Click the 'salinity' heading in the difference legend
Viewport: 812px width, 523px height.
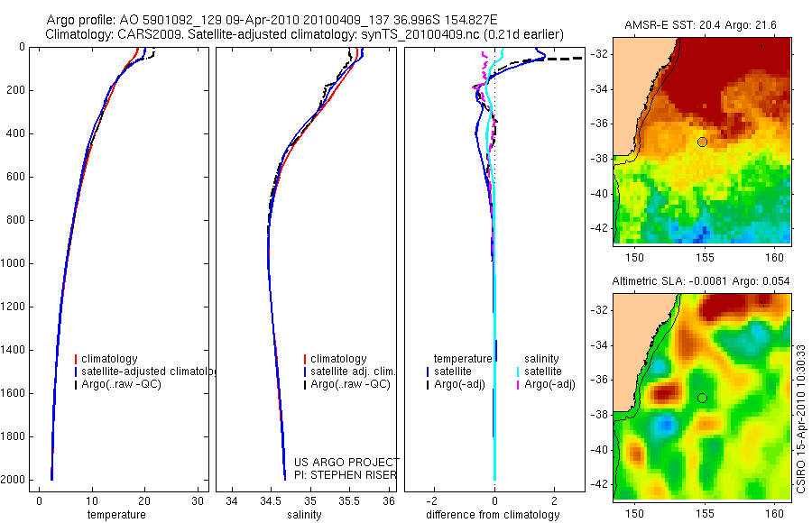point(541,359)
